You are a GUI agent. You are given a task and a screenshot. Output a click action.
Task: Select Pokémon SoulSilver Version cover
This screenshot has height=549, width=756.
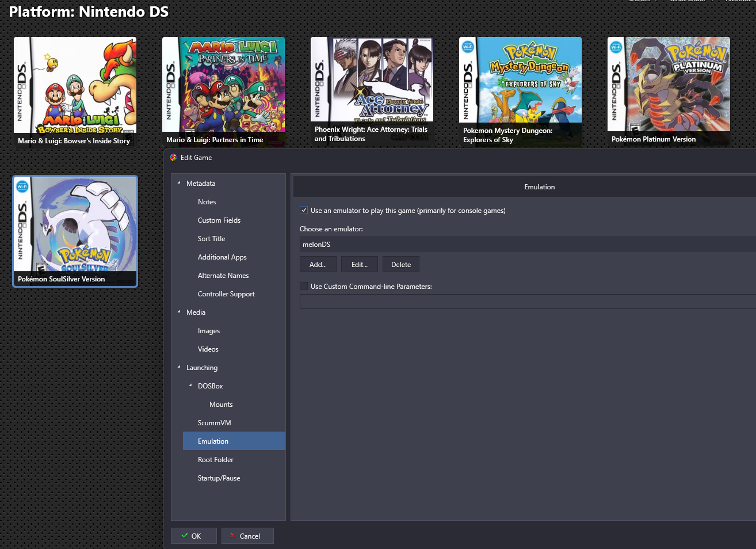tap(75, 231)
